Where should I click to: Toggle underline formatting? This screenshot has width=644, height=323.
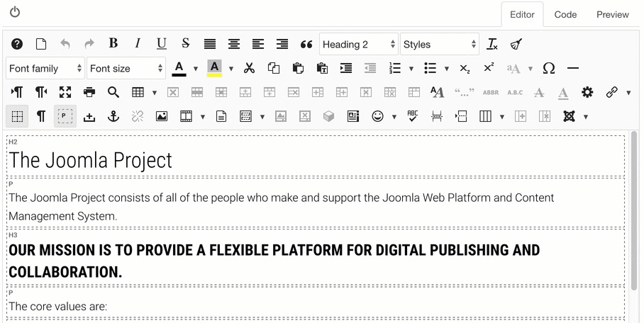coord(162,43)
